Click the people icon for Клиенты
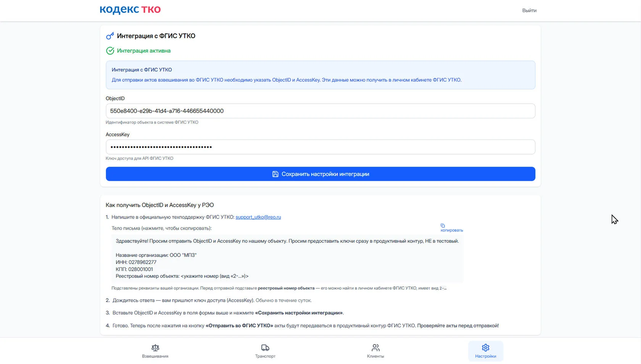This screenshot has height=364, width=641. [375, 348]
